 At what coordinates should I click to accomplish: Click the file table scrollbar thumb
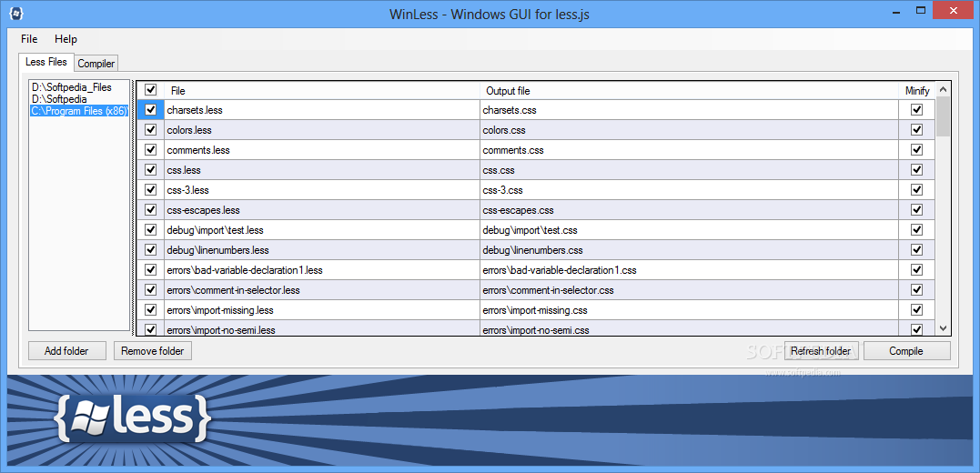943,116
